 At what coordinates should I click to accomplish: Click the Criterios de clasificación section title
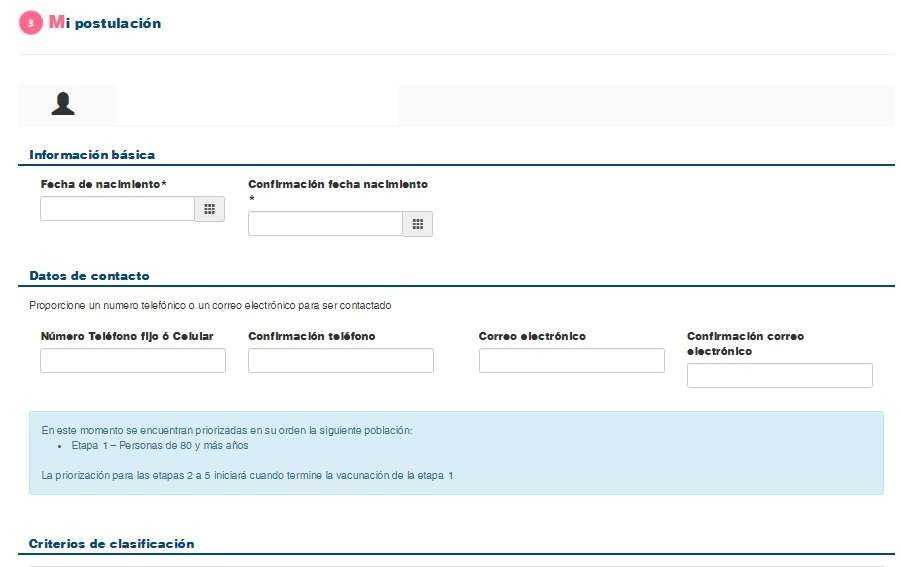(111, 543)
